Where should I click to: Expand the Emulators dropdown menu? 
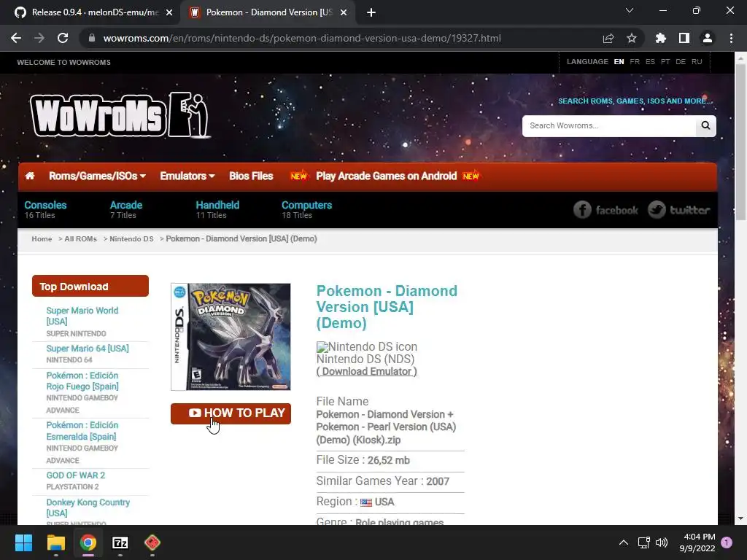tap(187, 176)
